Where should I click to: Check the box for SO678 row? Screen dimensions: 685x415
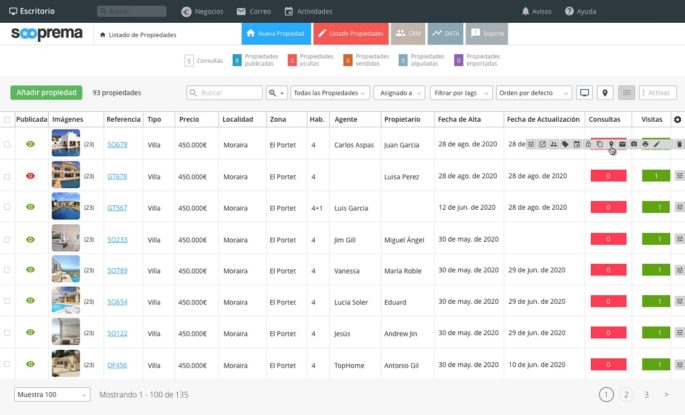[8, 145]
